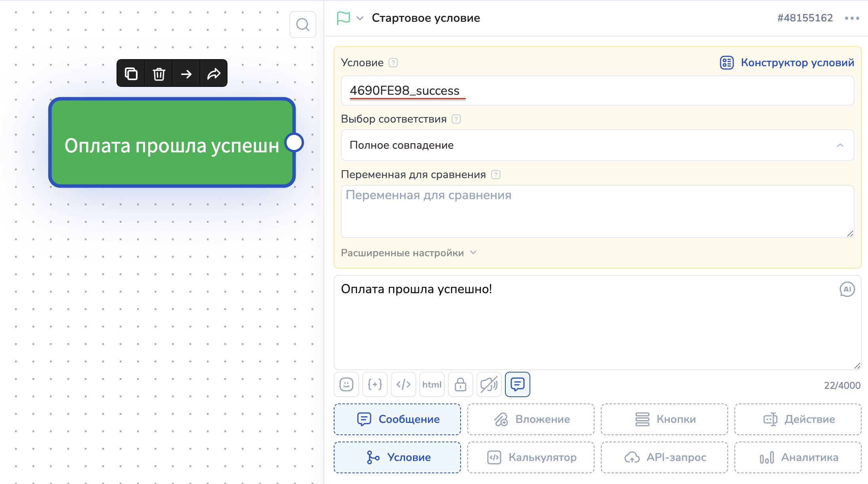Open the Полное совпадение dropdown
The height and width of the screenshot is (484, 868).
pos(597,145)
